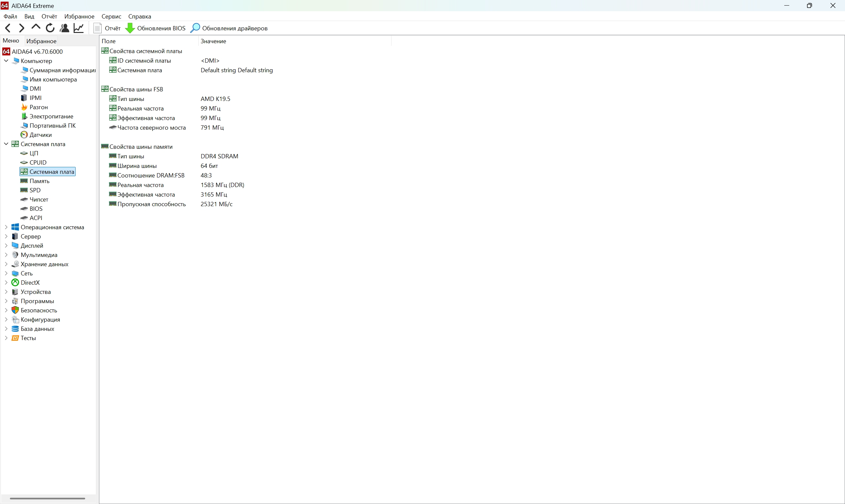This screenshot has width=845, height=504.
Task: Switch to the Избранное tab
Action: pos(41,41)
